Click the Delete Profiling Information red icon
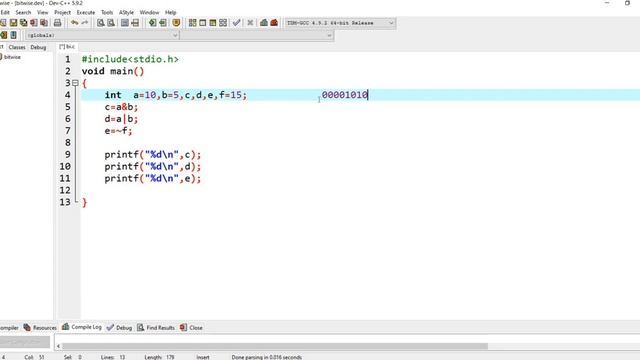Viewport: 640px width, 360px height. click(x=274, y=23)
